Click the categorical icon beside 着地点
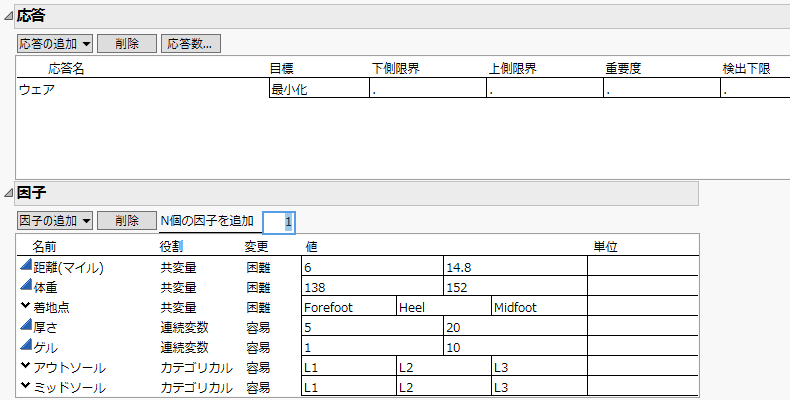 (x=25, y=305)
